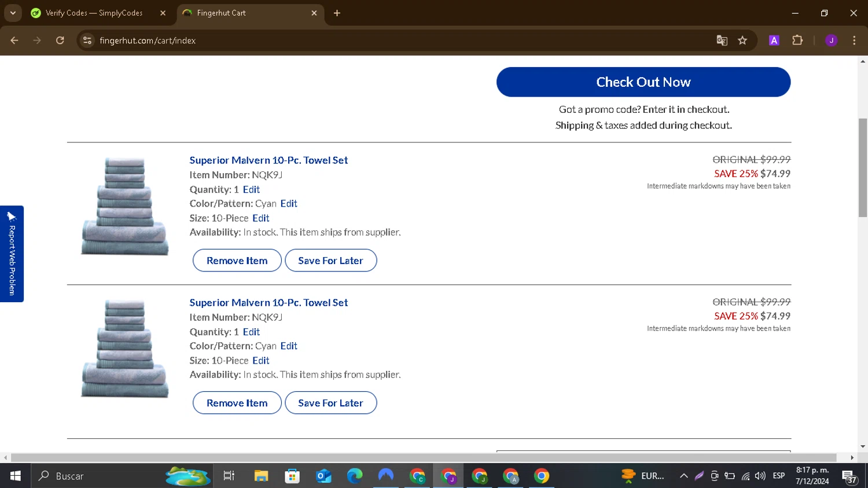Open the purple A extension icon

point(774,41)
